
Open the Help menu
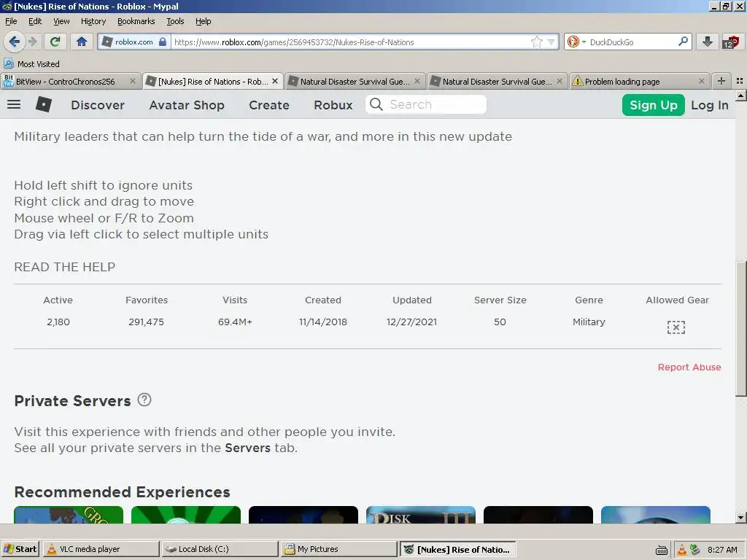[203, 21]
